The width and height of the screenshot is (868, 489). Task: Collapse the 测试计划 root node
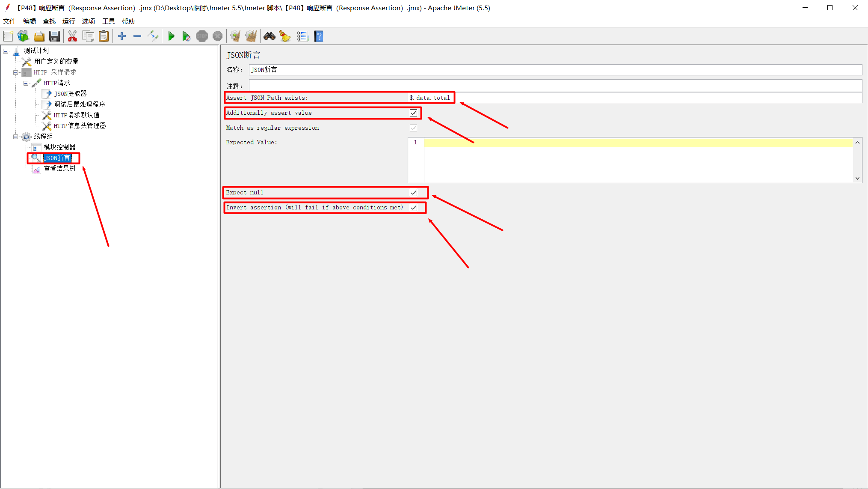(x=6, y=51)
